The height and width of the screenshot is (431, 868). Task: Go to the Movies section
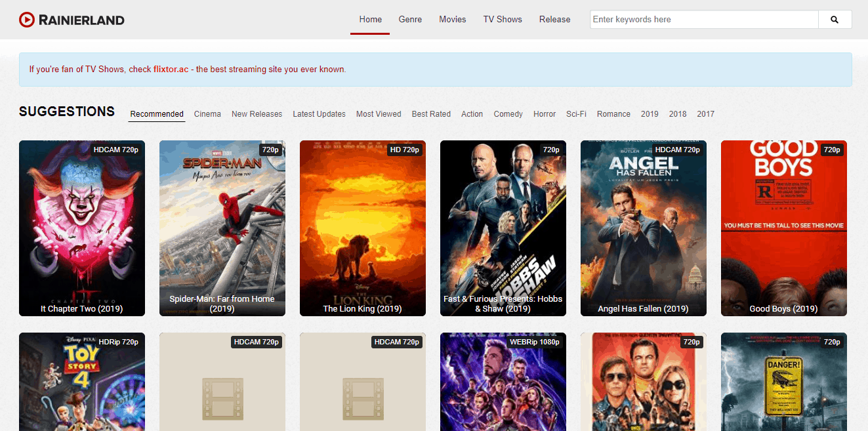click(x=453, y=20)
